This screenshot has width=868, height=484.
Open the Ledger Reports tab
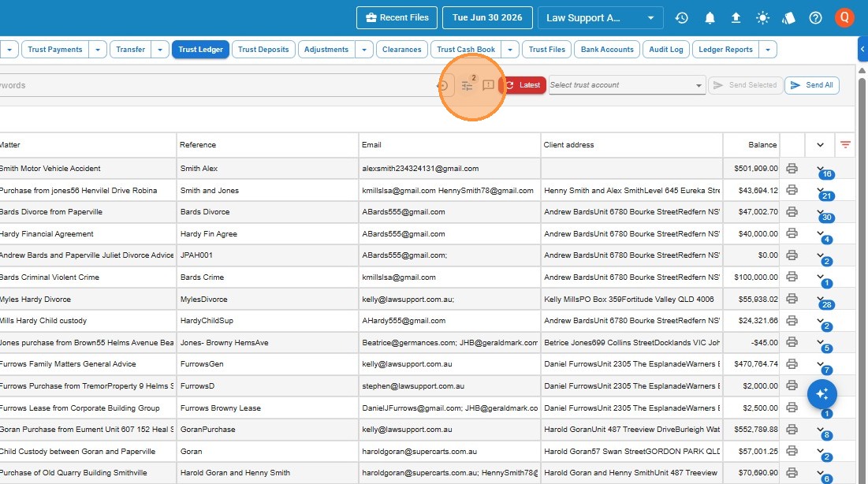tap(726, 50)
